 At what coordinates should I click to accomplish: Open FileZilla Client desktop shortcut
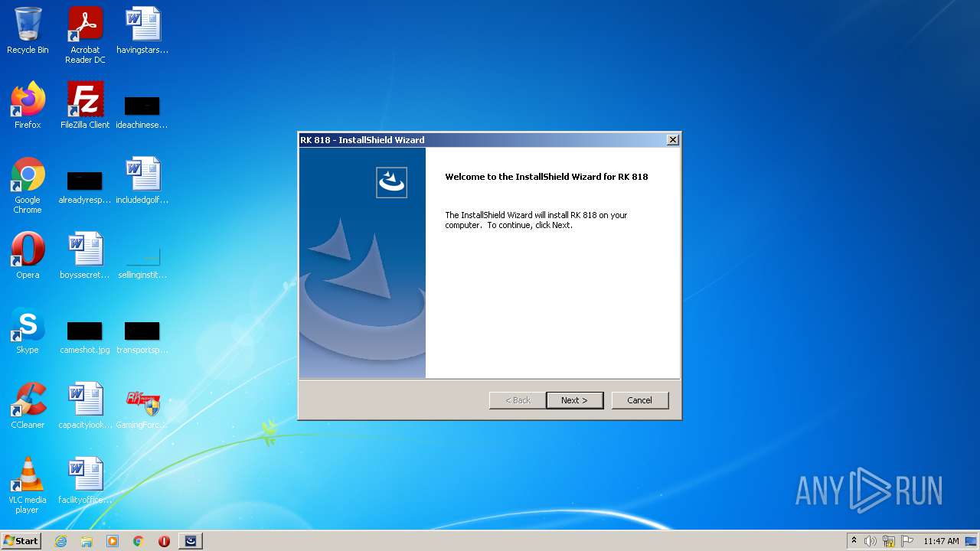85,106
